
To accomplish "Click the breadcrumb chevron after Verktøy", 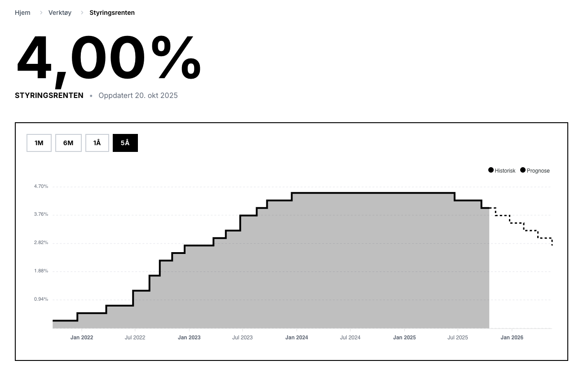I will click(x=82, y=13).
